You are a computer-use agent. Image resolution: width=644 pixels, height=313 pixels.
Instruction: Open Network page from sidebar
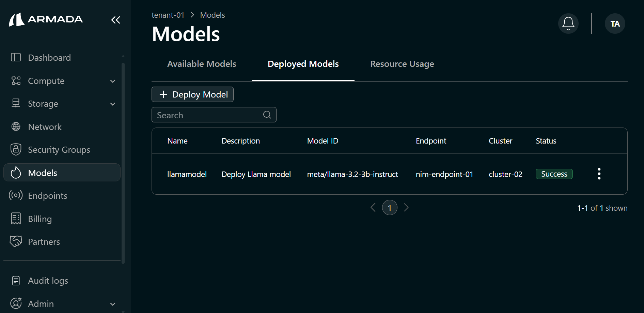click(x=62, y=127)
